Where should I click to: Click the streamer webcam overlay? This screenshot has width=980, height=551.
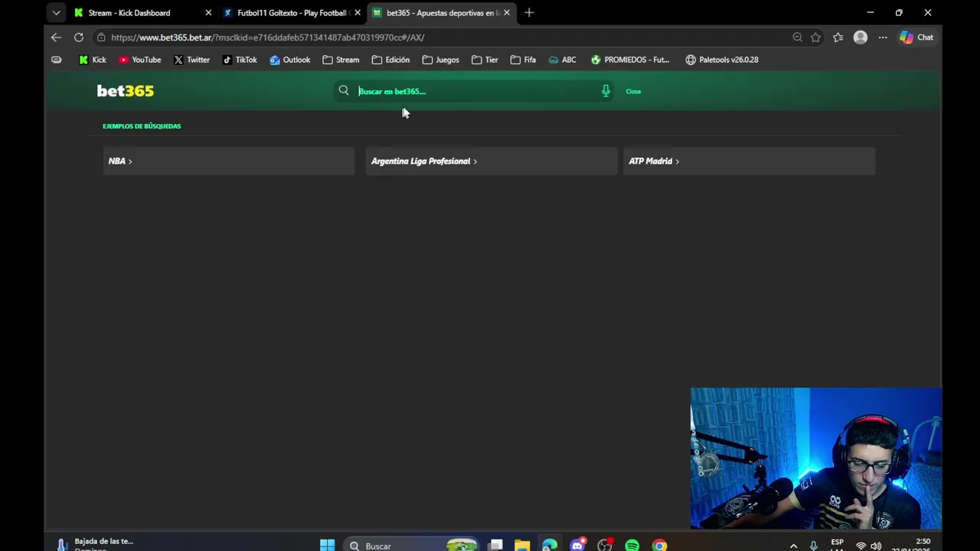[816, 458]
